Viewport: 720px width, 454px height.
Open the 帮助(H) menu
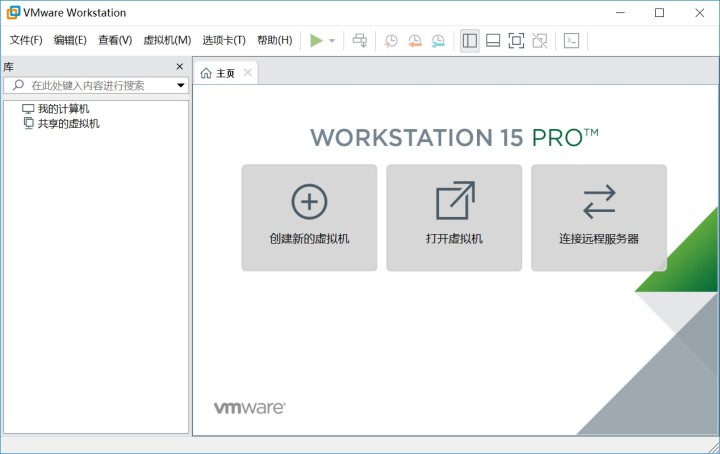tap(275, 40)
